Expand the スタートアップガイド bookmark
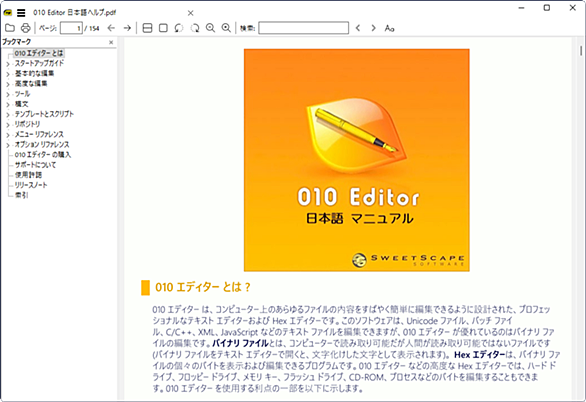The image size is (586, 402). [x=8, y=64]
